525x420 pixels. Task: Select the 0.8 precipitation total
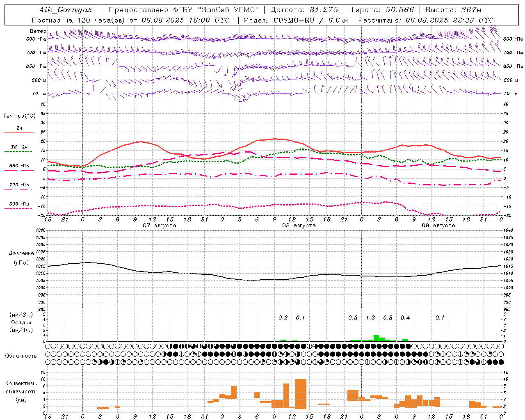pyautogui.click(x=388, y=317)
